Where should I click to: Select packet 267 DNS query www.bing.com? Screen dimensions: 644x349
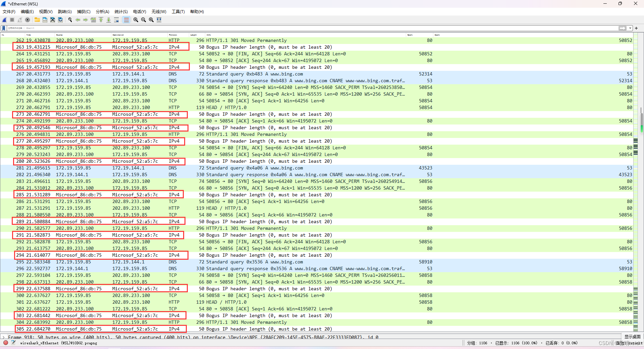(x=316, y=74)
